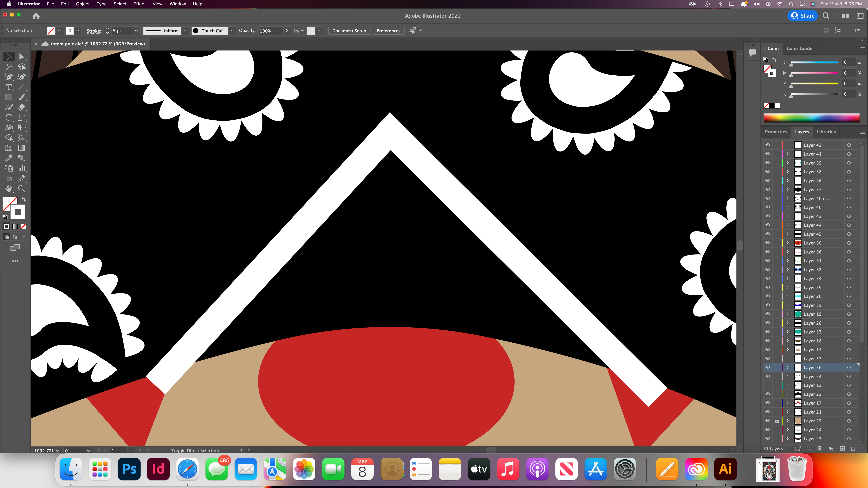Image resolution: width=868 pixels, height=488 pixels.
Task: Select the Direct Selection tool
Action: [22, 57]
